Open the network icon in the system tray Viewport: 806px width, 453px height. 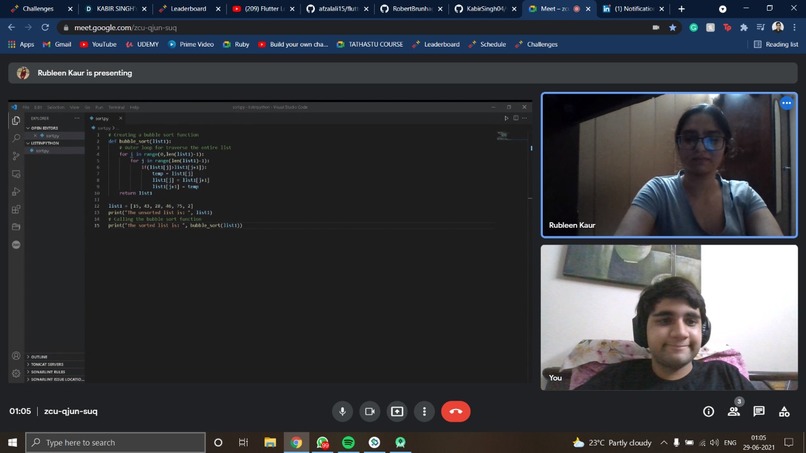point(702,442)
